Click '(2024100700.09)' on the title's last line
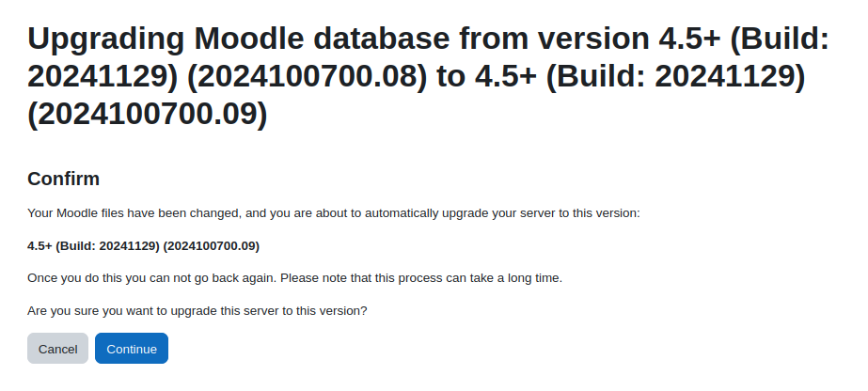868x391 pixels. coord(148,115)
